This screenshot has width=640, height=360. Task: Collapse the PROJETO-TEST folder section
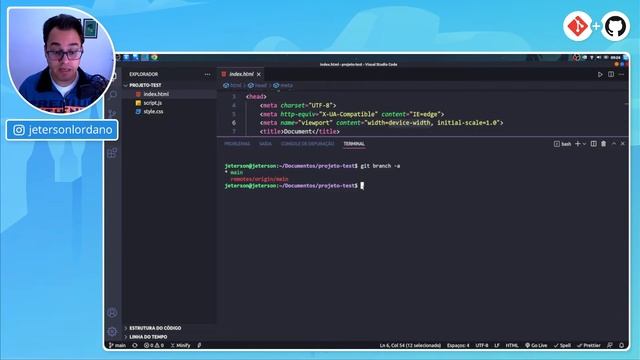click(x=145, y=85)
